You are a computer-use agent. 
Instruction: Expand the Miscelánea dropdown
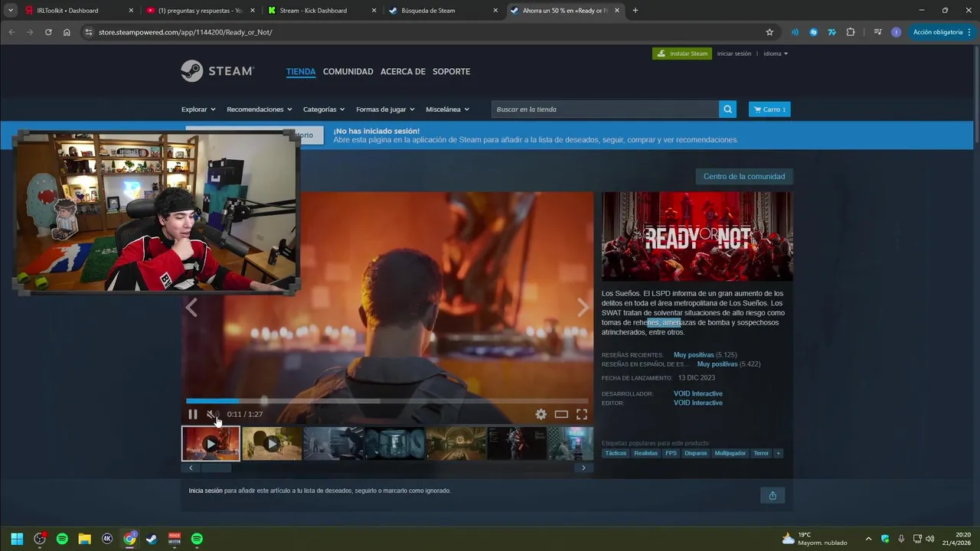click(x=448, y=109)
